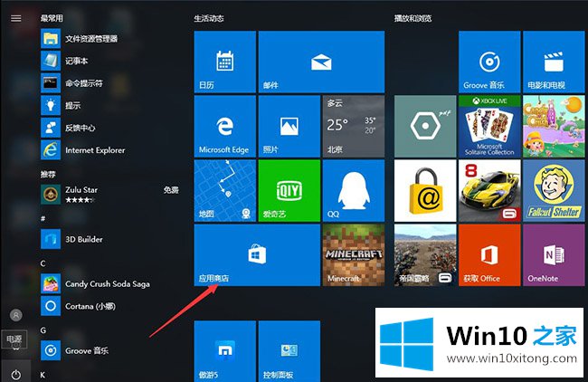Open 命令提示符 from the list

(x=110, y=83)
